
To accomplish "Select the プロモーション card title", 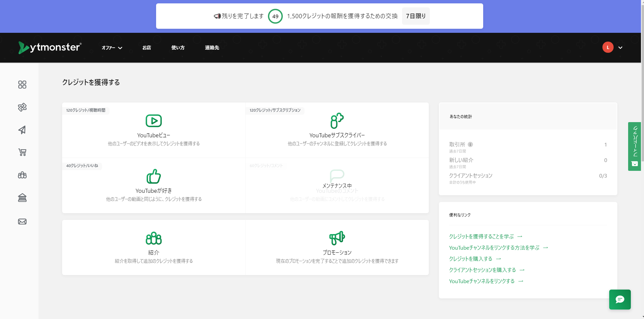I will pos(337,253).
